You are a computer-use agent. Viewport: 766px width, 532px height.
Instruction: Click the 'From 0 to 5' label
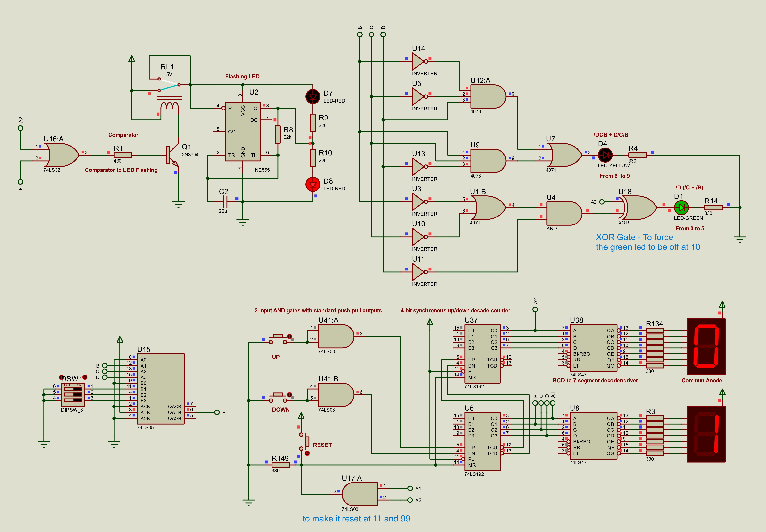point(690,228)
